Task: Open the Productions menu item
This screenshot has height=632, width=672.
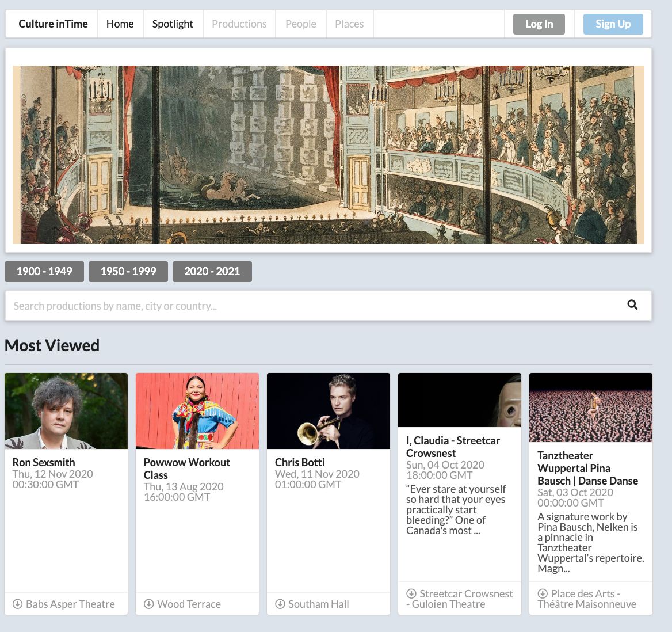Action: click(239, 24)
